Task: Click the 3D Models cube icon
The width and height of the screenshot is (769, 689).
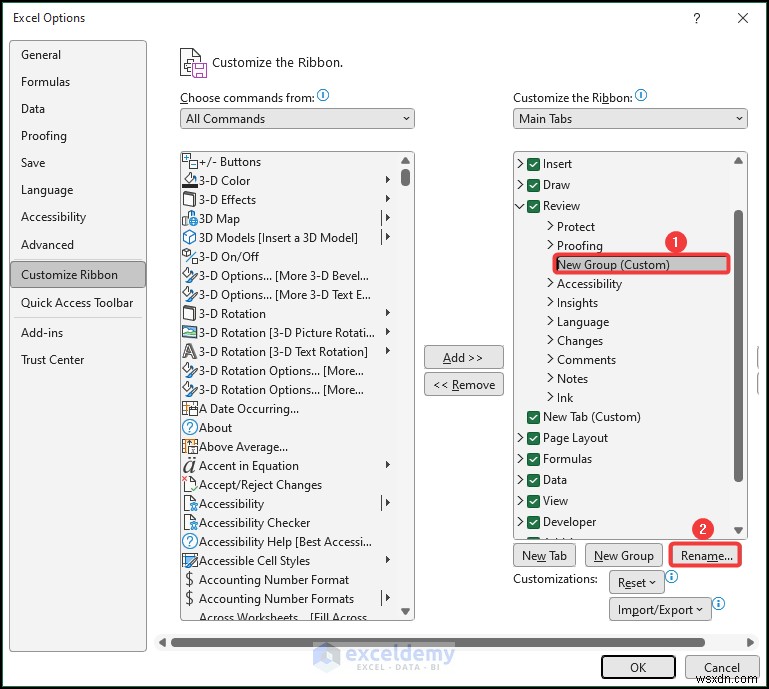Action: (x=190, y=237)
